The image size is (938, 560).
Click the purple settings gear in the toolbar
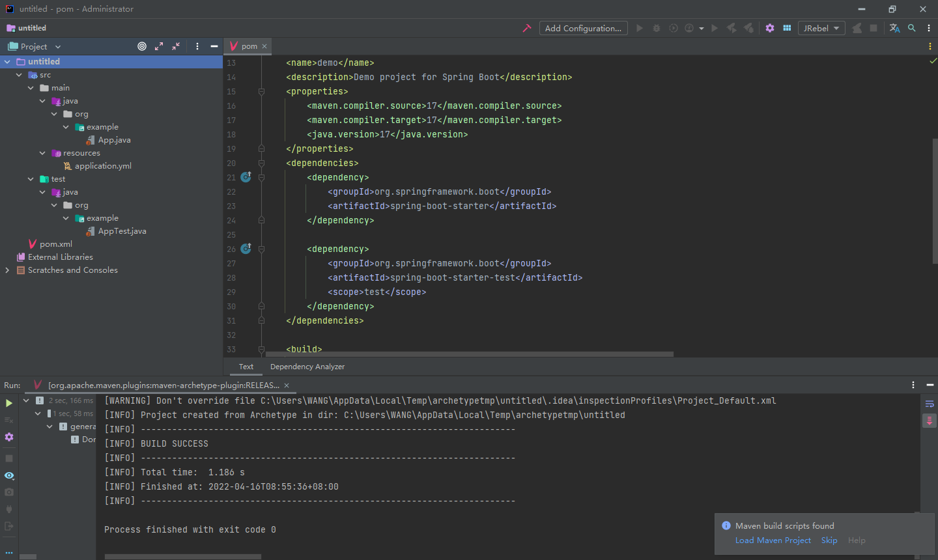point(770,28)
